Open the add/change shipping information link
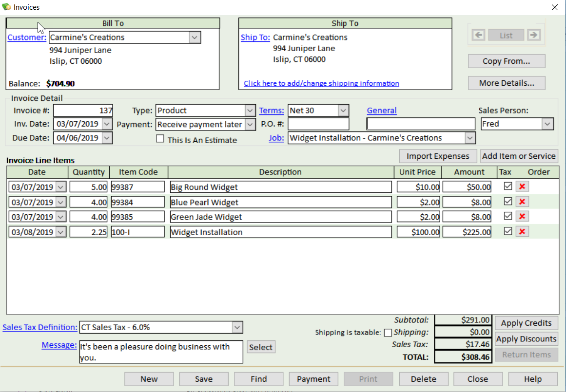The image size is (566, 392). click(321, 83)
